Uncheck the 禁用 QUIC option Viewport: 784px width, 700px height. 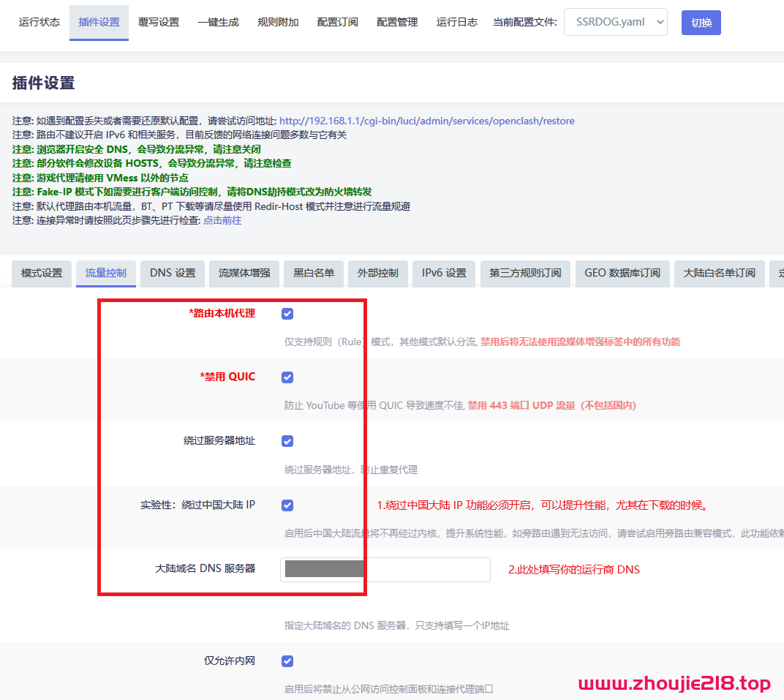click(287, 377)
